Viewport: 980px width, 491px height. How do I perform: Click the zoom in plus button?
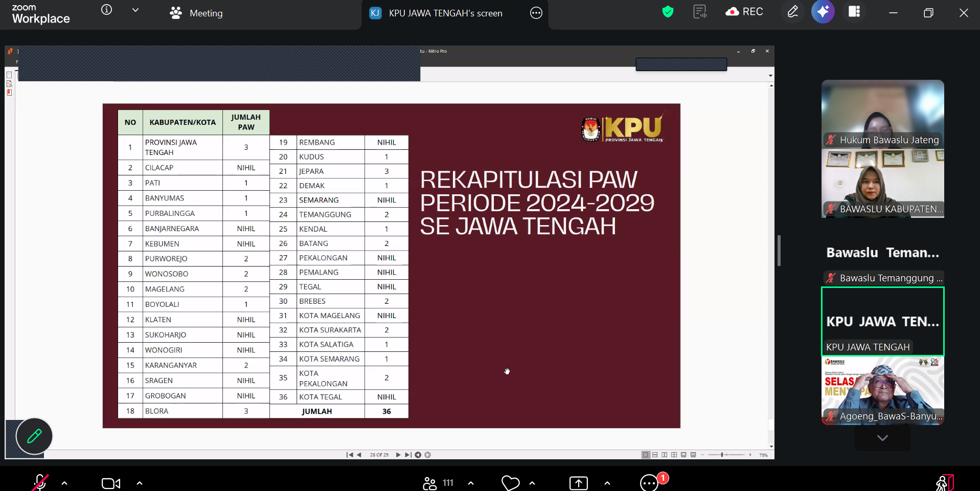[x=750, y=455]
